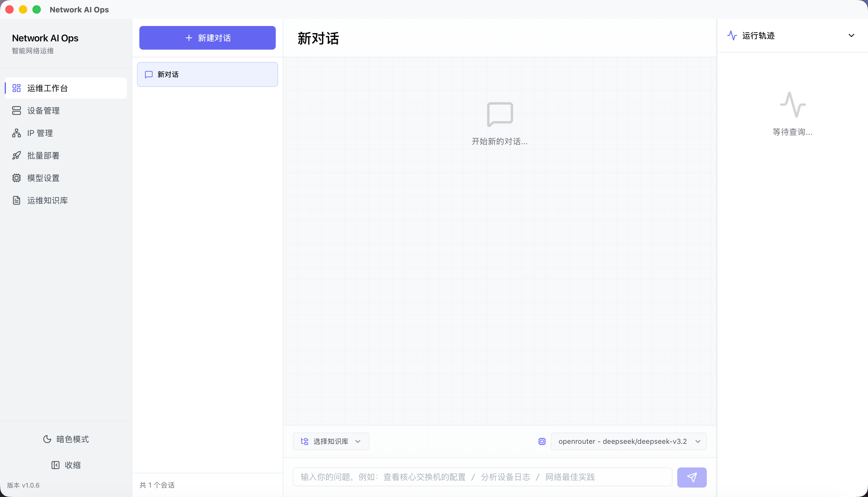The width and height of the screenshot is (868, 497).
Task: Open the 选择知识库 dropdown
Action: pyautogui.click(x=330, y=441)
